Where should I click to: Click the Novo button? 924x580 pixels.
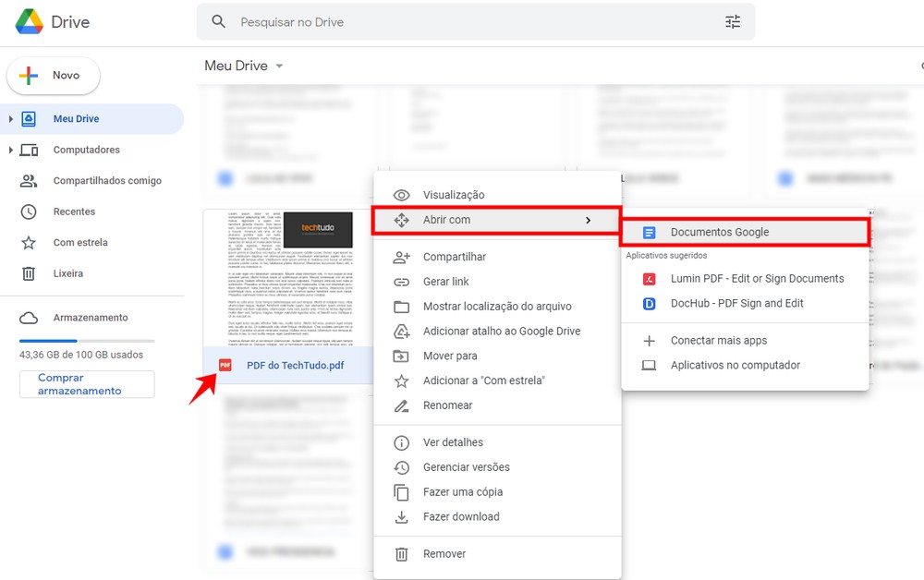click(54, 76)
